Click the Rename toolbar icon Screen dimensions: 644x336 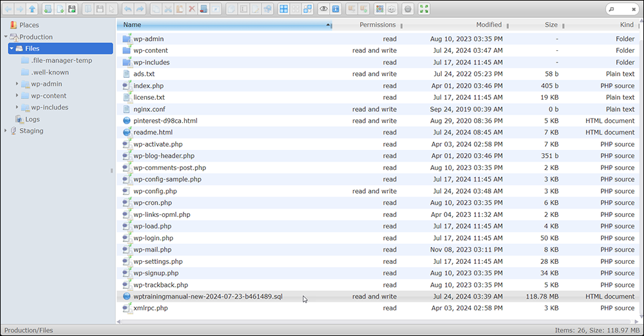243,8
